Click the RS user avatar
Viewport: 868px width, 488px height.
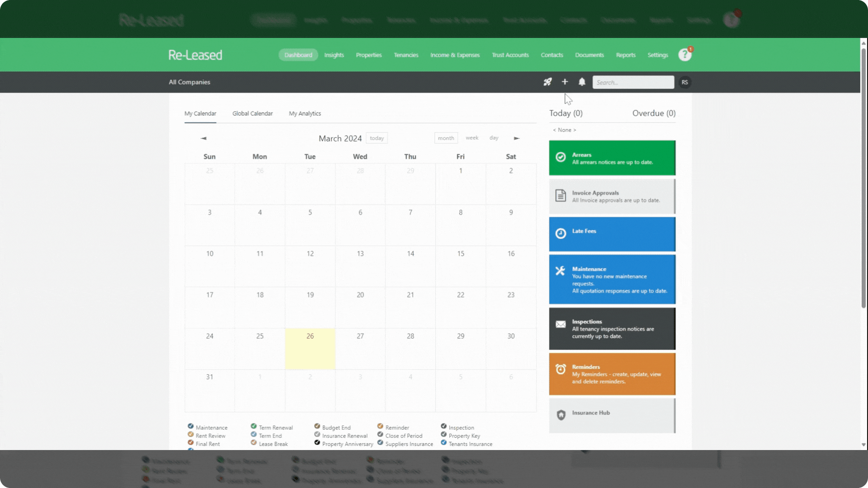[x=685, y=82]
